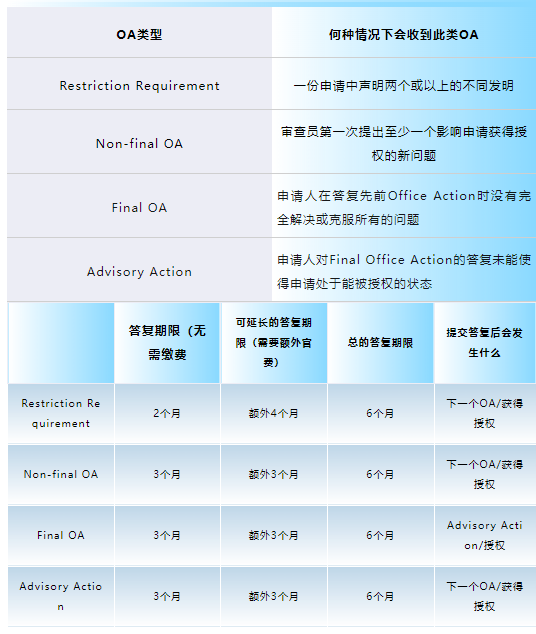Image resolution: width=536 pixels, height=634 pixels.
Task: Click Advisory Action description about Final Office Action
Action: click(404, 271)
